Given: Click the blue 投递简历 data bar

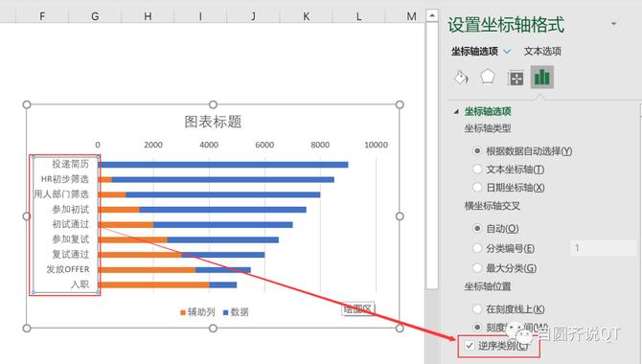Looking at the screenshot, I should coord(223,165).
